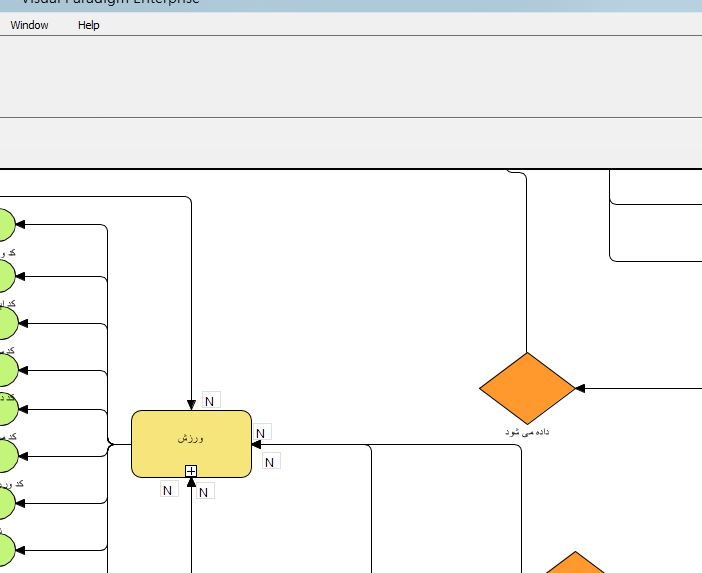The width and height of the screenshot is (702, 573).
Task: Click arrowhead entering top of ورزش box
Action: pos(191,404)
